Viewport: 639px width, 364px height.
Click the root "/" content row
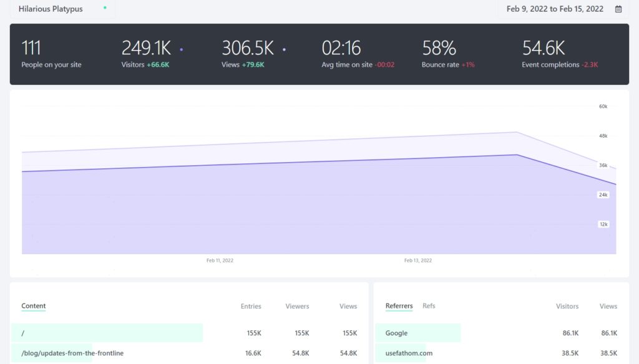pyautogui.click(x=23, y=333)
